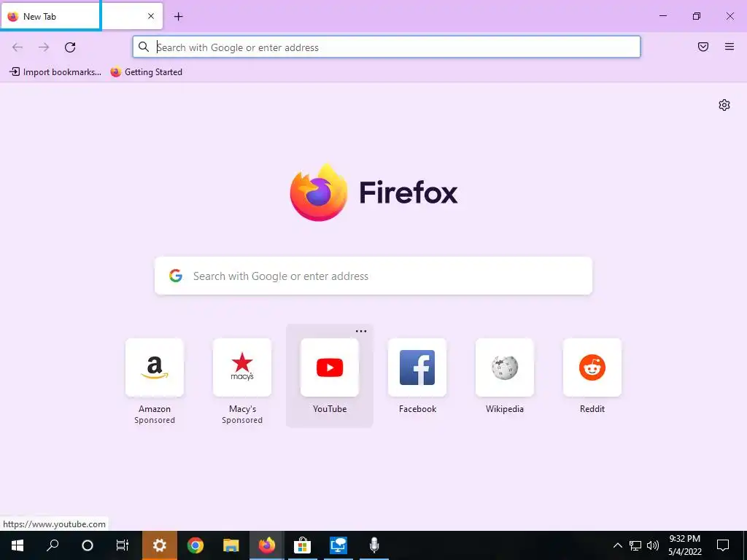Open a new tab with plus button
The image size is (747, 560).
click(179, 17)
